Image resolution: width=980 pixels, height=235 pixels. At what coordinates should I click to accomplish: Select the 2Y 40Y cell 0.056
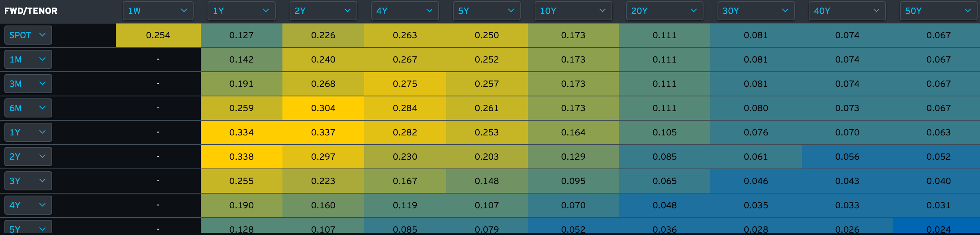[847, 157]
